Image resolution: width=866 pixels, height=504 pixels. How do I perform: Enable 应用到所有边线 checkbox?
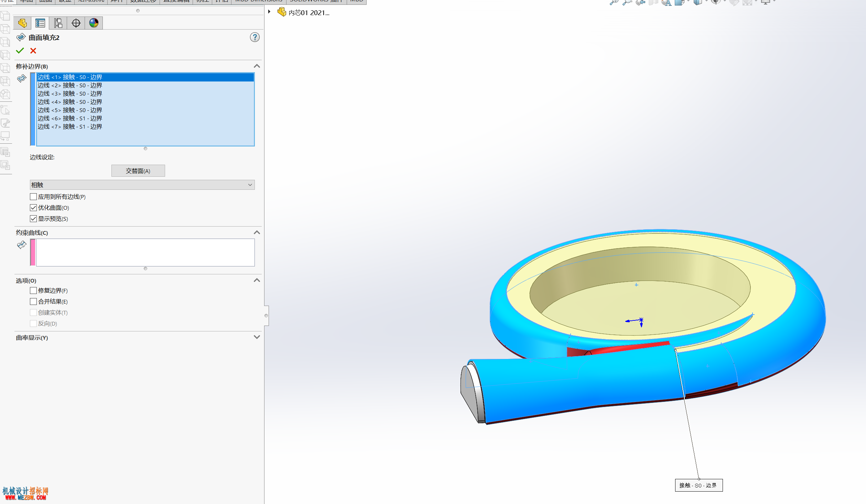click(33, 197)
